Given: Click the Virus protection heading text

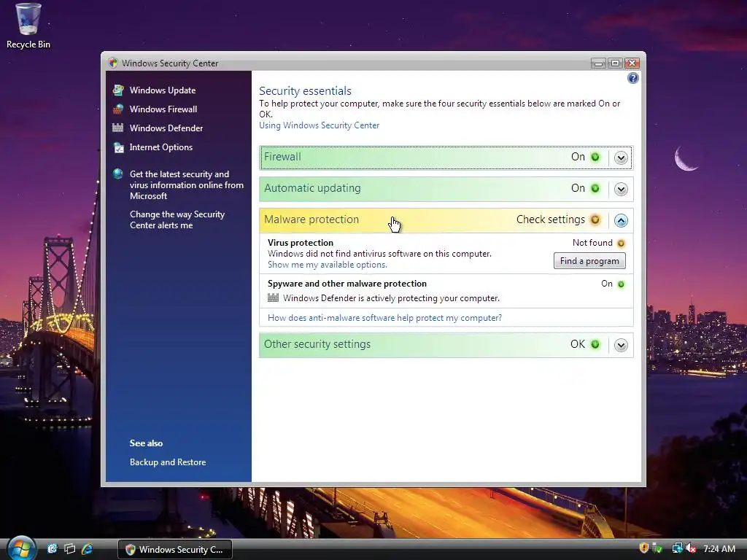Looking at the screenshot, I should [300, 243].
